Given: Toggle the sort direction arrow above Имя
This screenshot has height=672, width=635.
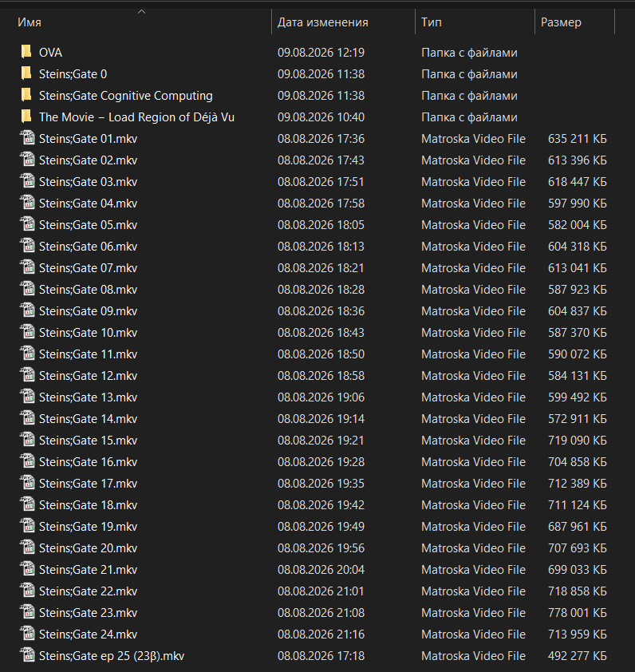Looking at the screenshot, I should tap(141, 12).
